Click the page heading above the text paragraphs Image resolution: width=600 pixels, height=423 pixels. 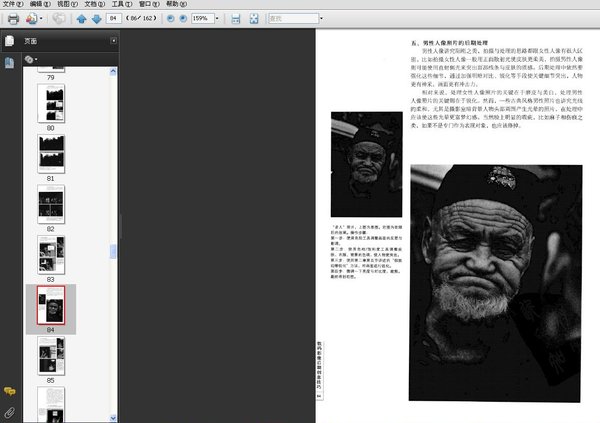click(449, 43)
